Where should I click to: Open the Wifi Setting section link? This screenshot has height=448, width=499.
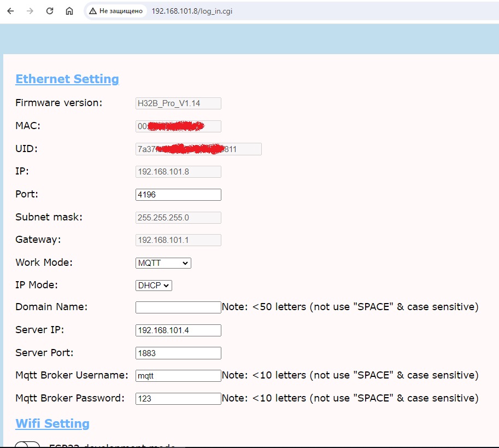coord(52,424)
